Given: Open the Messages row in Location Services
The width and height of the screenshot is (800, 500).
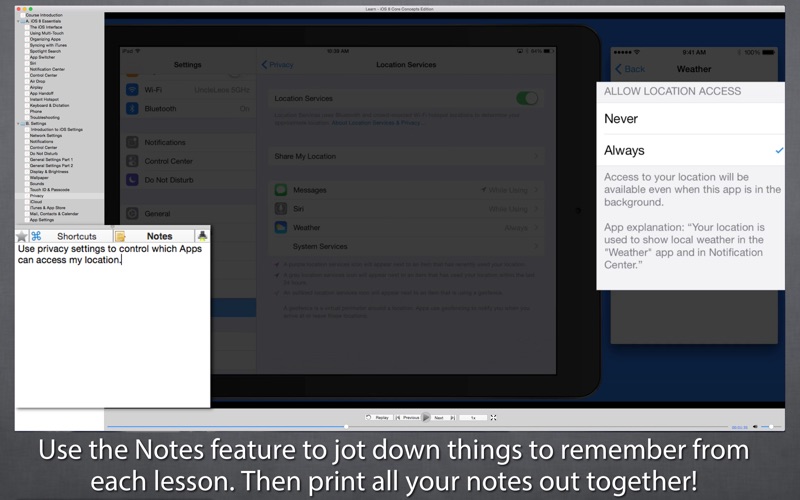Looking at the screenshot, I should 406,190.
